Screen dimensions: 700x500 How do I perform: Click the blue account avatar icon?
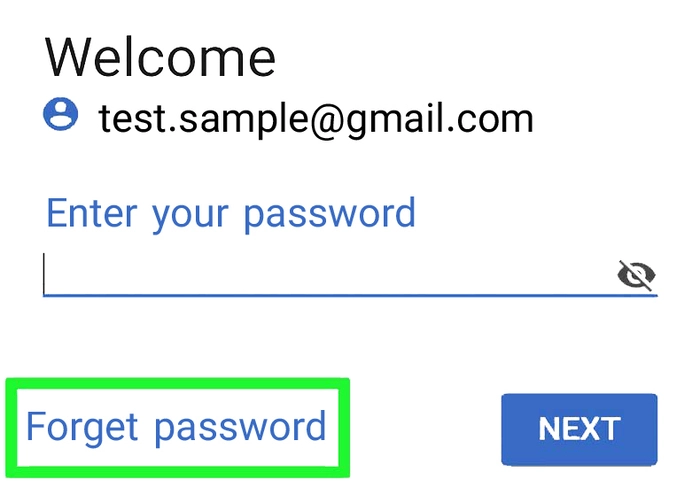click(x=61, y=114)
